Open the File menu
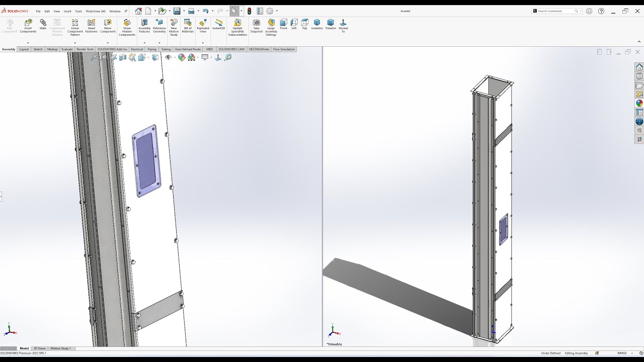The width and height of the screenshot is (644, 362). click(38, 11)
